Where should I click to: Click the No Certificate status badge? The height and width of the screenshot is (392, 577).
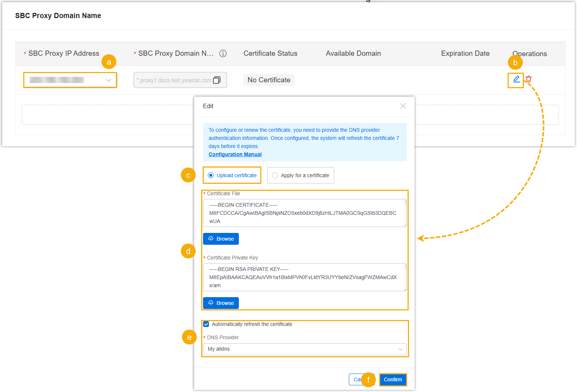click(x=269, y=80)
